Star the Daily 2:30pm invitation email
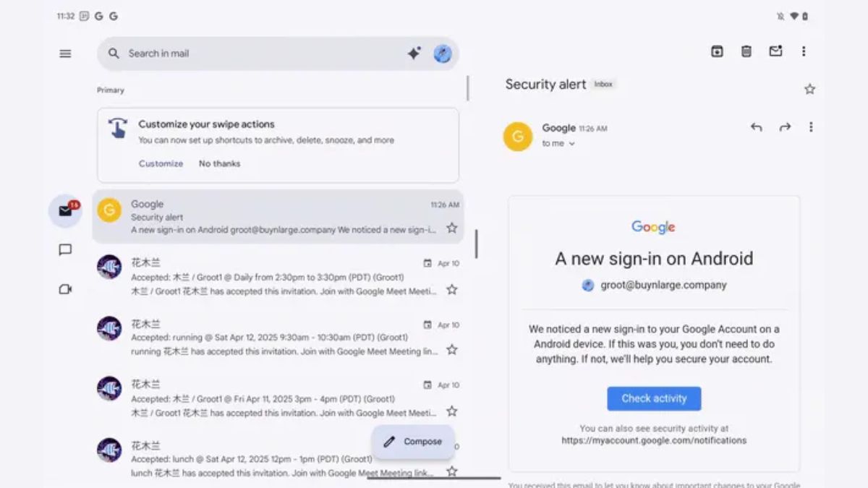The height and width of the screenshot is (488, 868). click(x=452, y=289)
